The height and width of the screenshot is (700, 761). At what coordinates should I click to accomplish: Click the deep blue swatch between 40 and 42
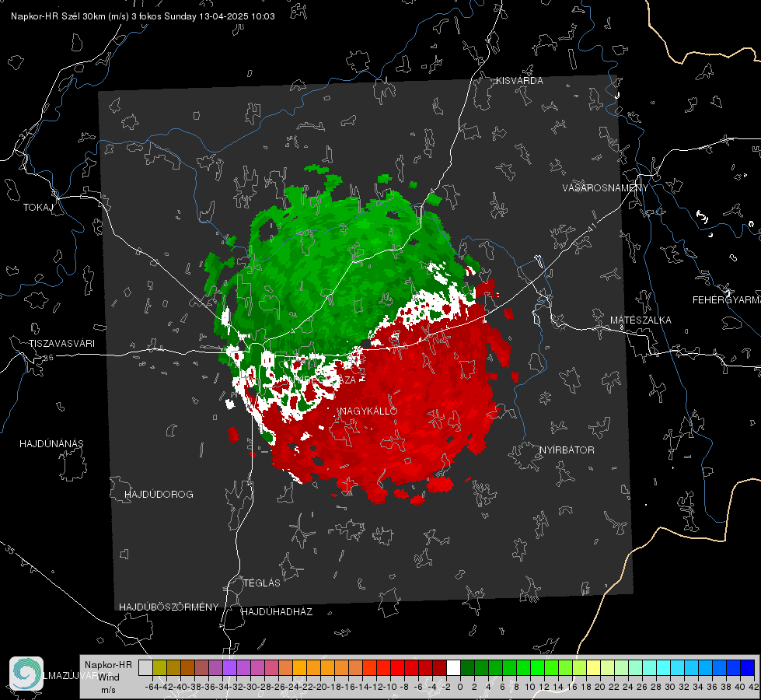(748, 667)
